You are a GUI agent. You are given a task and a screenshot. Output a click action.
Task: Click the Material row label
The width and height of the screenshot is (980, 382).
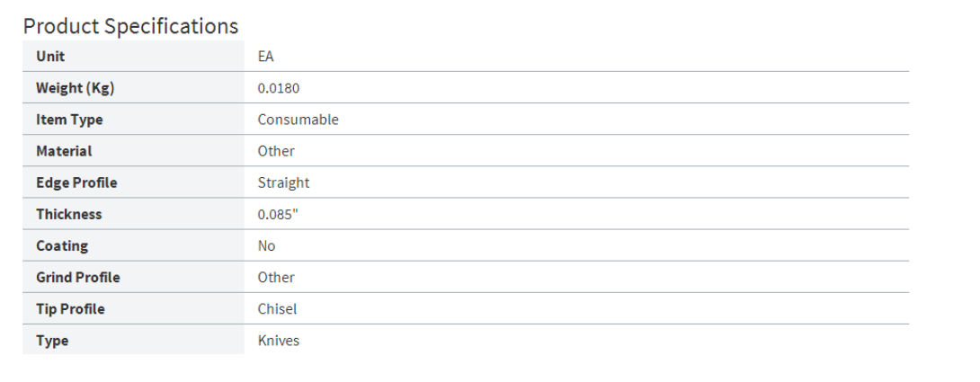tap(64, 151)
